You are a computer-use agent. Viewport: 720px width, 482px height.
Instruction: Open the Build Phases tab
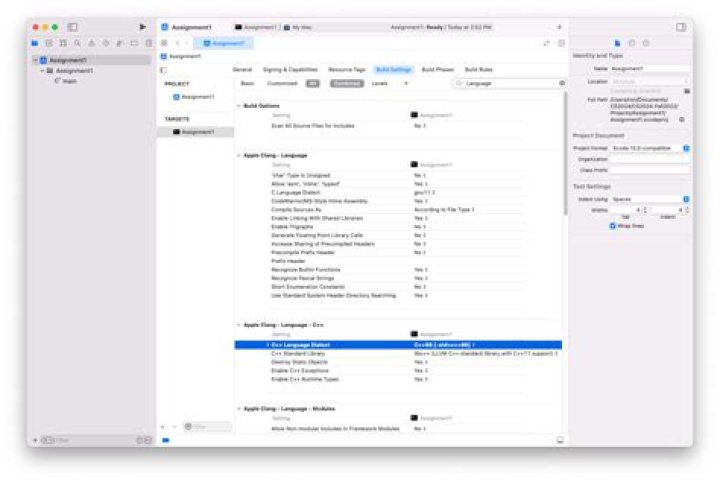pyautogui.click(x=438, y=70)
